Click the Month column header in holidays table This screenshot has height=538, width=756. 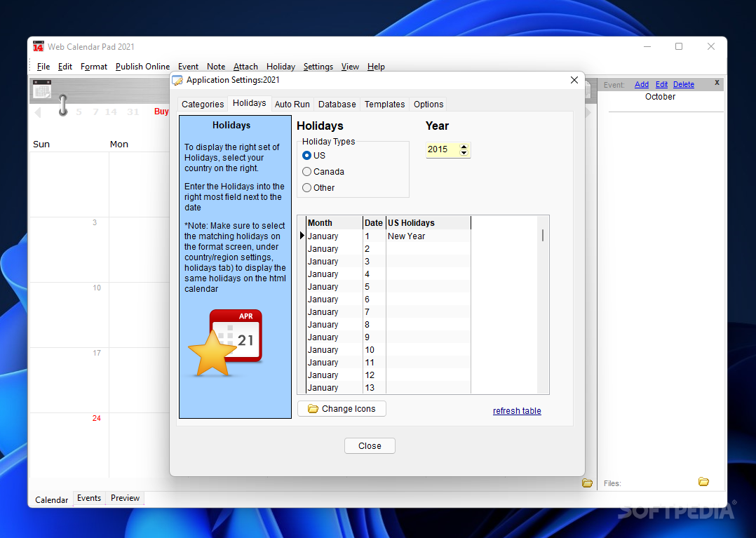pyautogui.click(x=334, y=223)
